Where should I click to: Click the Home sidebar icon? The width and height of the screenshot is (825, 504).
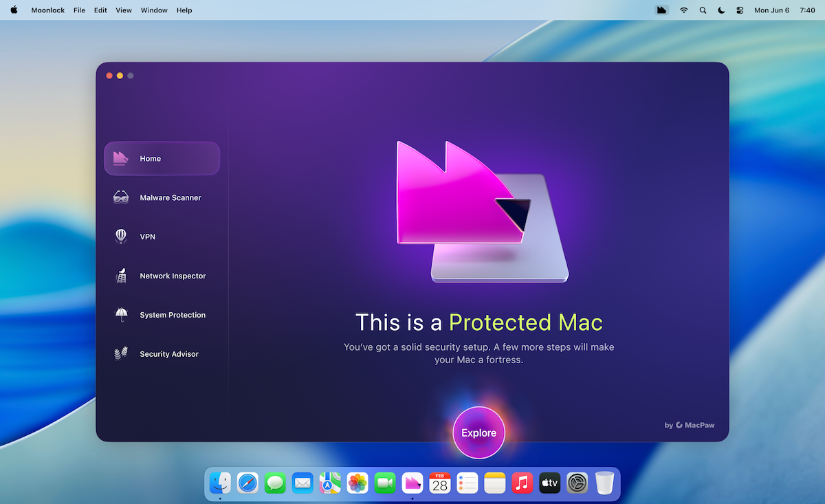pyautogui.click(x=121, y=159)
